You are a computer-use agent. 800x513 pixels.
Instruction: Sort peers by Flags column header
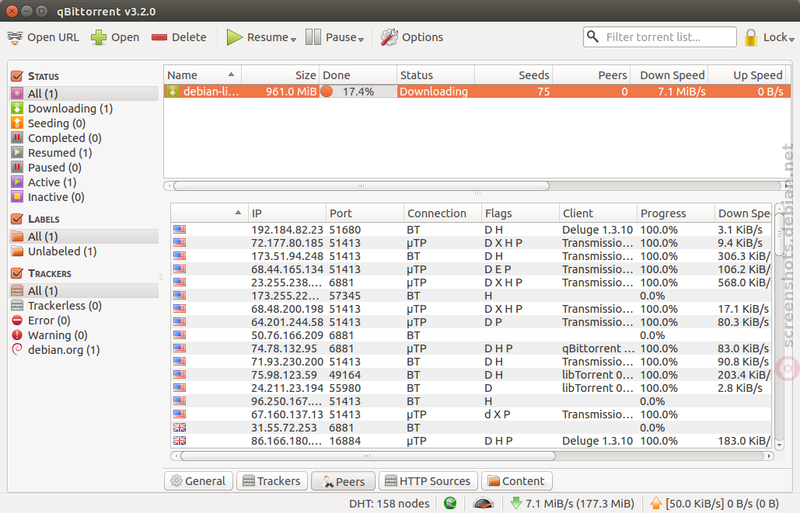520,213
